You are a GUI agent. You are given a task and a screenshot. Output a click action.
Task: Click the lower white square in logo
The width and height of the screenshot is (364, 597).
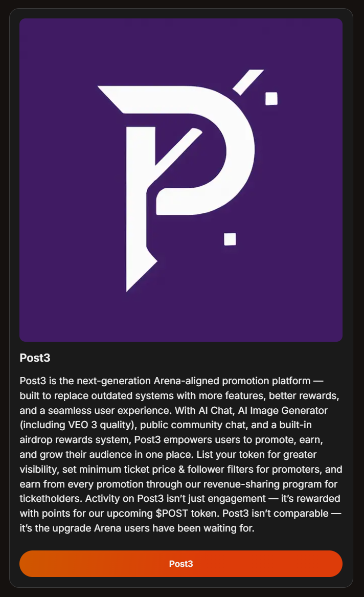click(x=230, y=239)
